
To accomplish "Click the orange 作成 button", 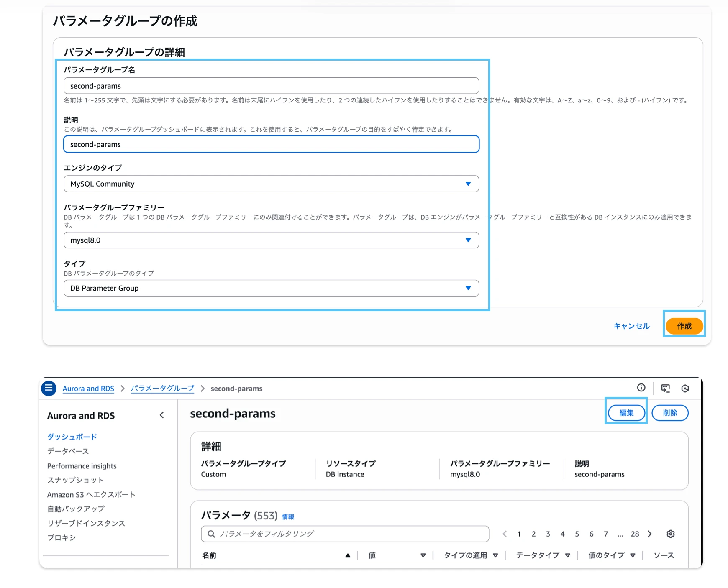I will point(684,326).
